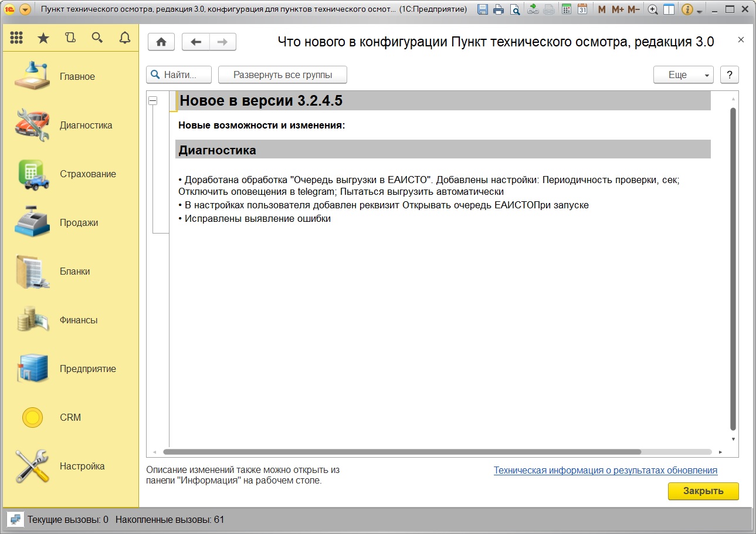Click the Save floppy disk icon
This screenshot has width=756, height=534.
(x=482, y=9)
